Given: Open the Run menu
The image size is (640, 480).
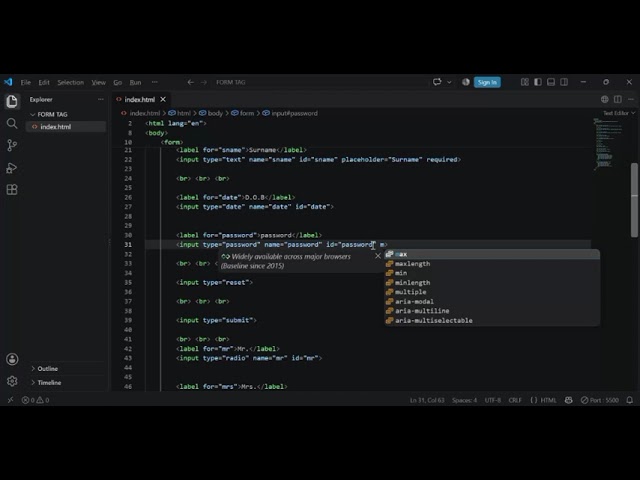Looking at the screenshot, I should 135,82.
